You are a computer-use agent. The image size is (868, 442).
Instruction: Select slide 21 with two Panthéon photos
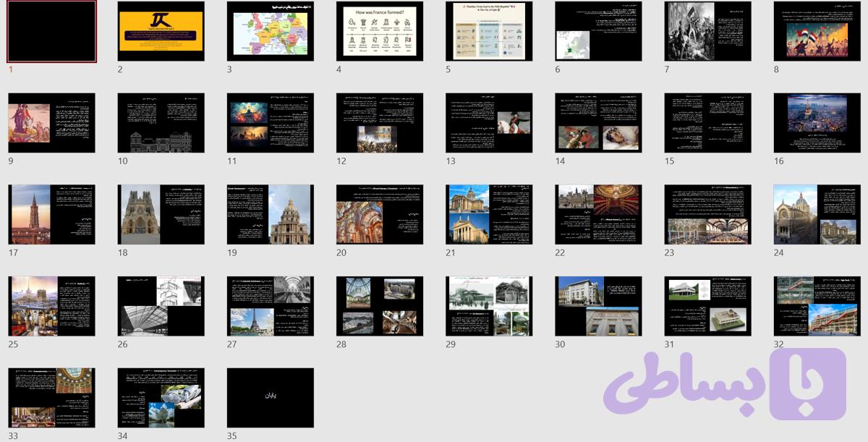(x=489, y=214)
